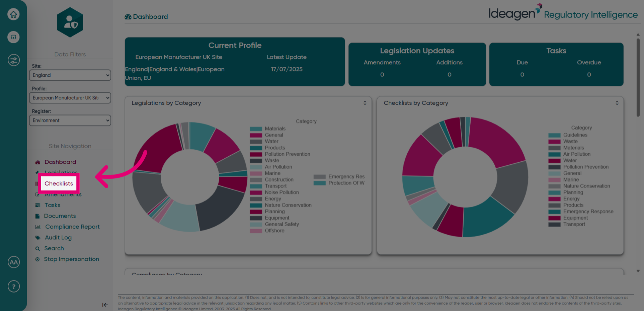Click the hexagon profile shield logo

point(70,22)
